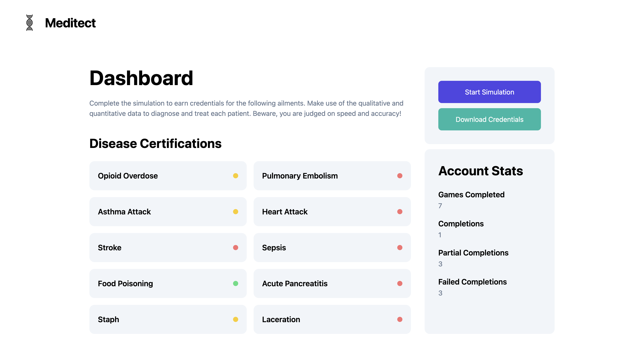Viewport: 644px width, 360px height.
Task: Click the Meditect brand name link
Action: [70, 23]
